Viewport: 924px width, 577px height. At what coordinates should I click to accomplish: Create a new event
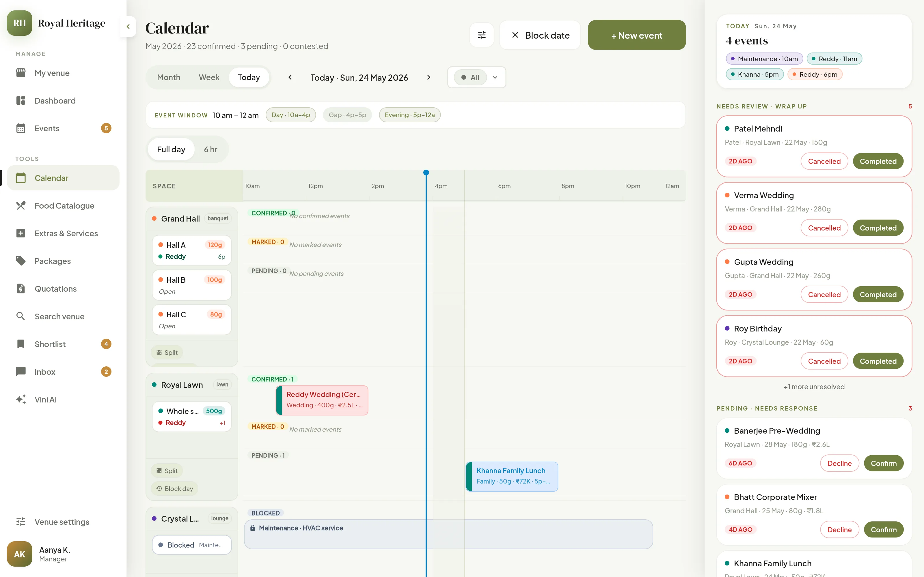636,35
